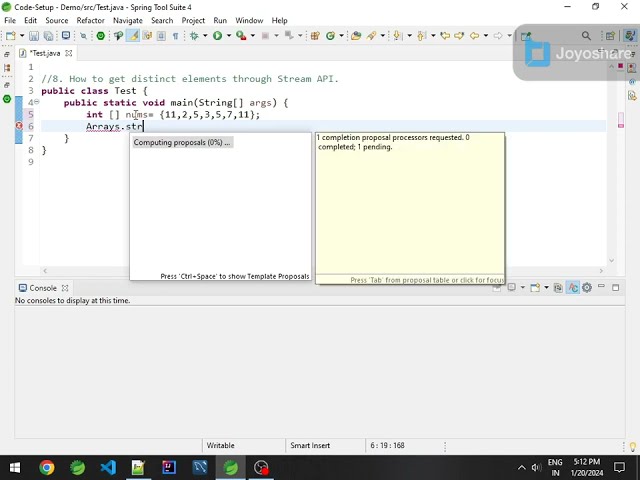The height and width of the screenshot is (480, 640).
Task: Select the Java perspective icon
Action: tap(630, 36)
